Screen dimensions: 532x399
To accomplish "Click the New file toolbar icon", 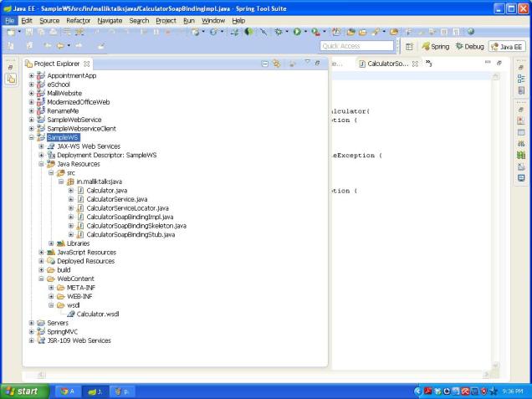I will click(11, 32).
